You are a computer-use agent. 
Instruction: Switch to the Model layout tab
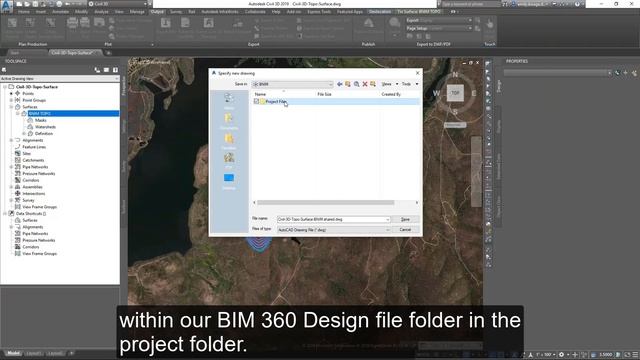point(13,353)
